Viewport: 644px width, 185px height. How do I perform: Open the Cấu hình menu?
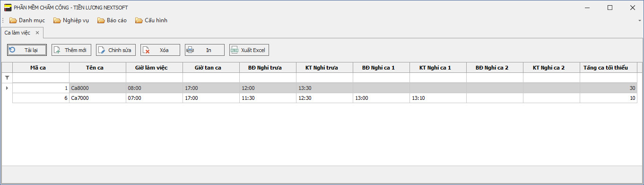pos(151,20)
